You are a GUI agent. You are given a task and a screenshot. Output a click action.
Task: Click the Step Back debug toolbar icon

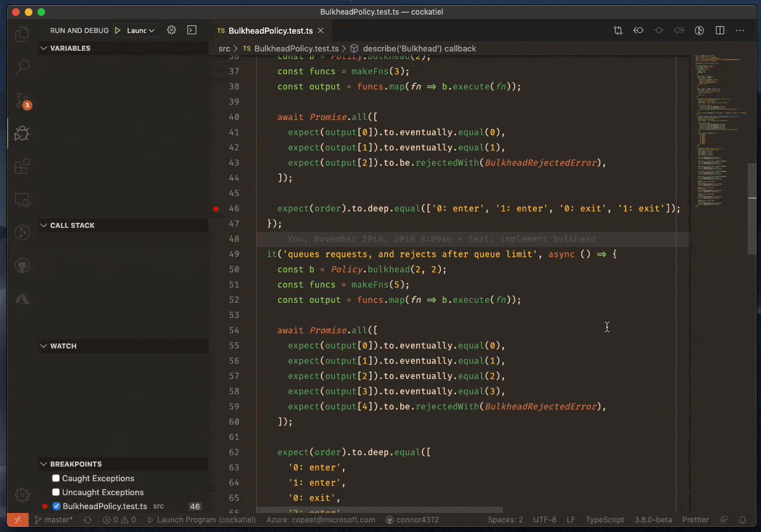coord(638,30)
